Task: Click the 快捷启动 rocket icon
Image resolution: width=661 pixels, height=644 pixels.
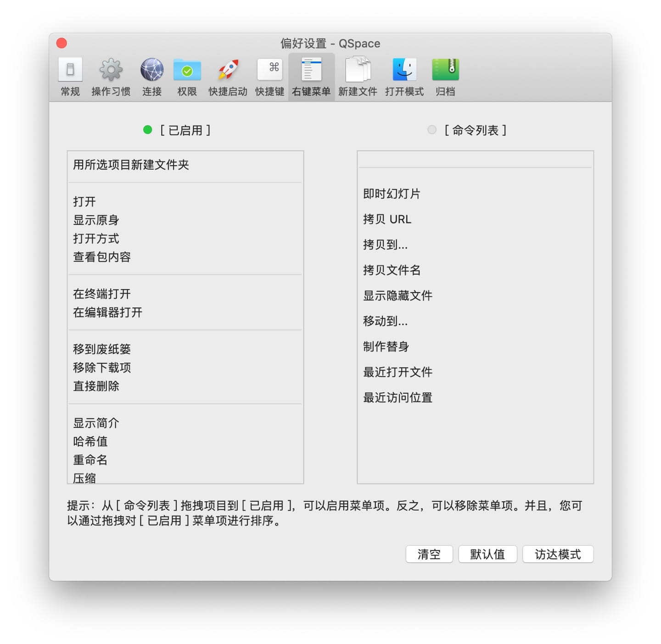Action: coord(228,70)
